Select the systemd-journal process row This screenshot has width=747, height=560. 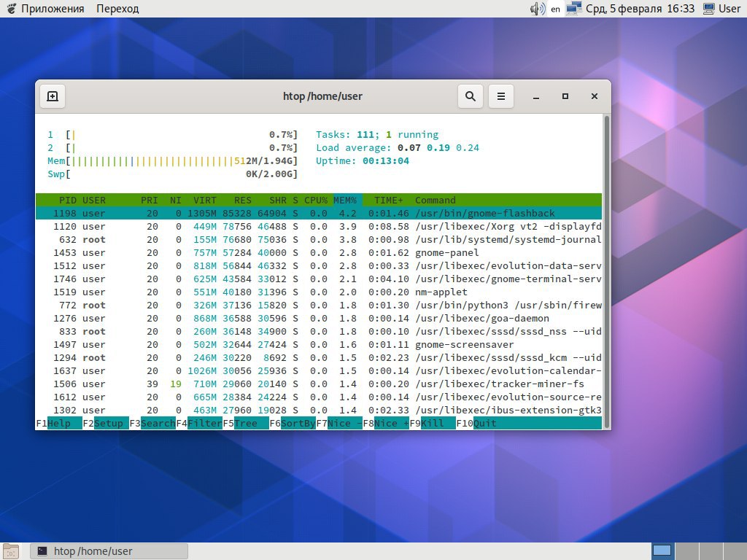(x=319, y=239)
